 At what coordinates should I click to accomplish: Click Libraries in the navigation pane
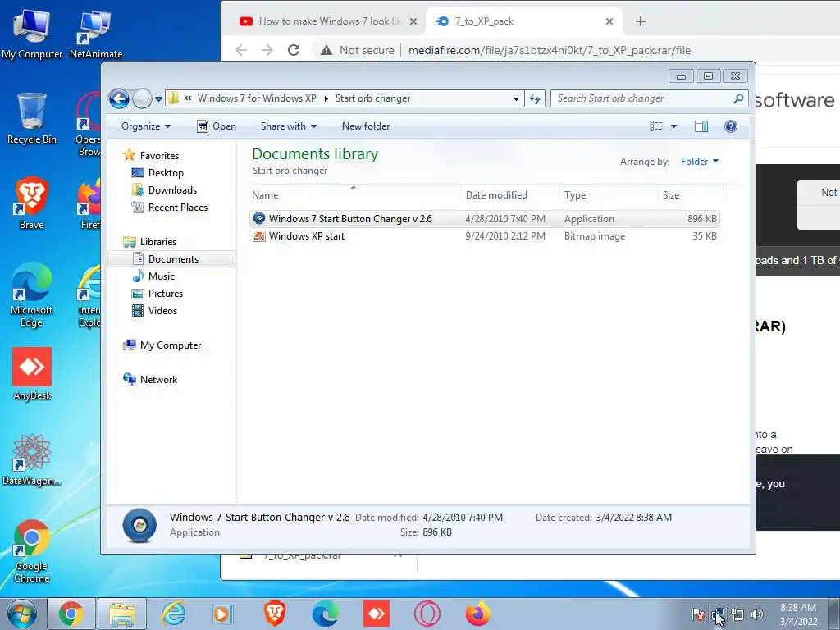(158, 242)
